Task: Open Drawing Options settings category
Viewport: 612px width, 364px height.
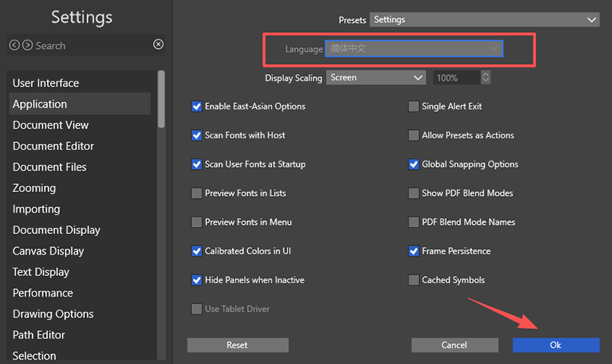Action: click(x=80, y=314)
